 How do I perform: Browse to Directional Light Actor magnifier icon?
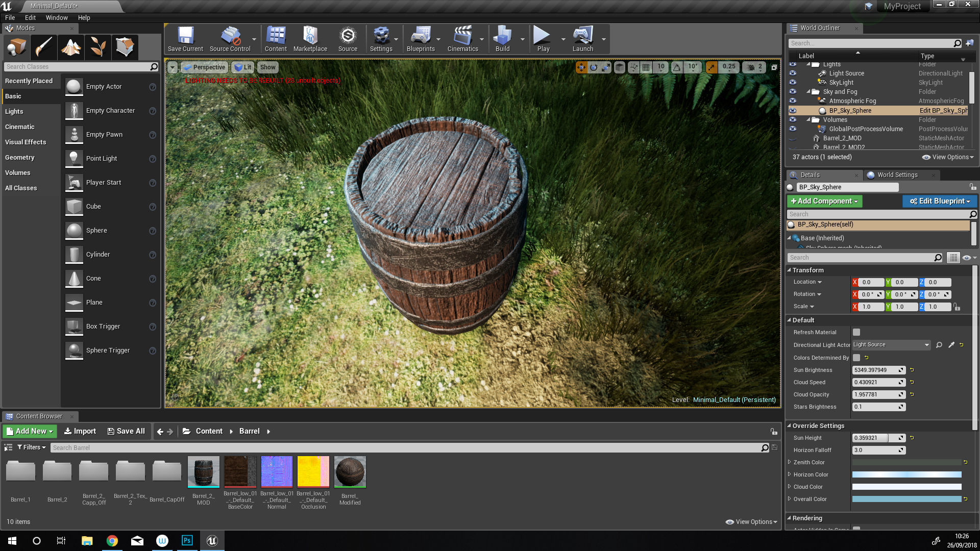(x=939, y=345)
